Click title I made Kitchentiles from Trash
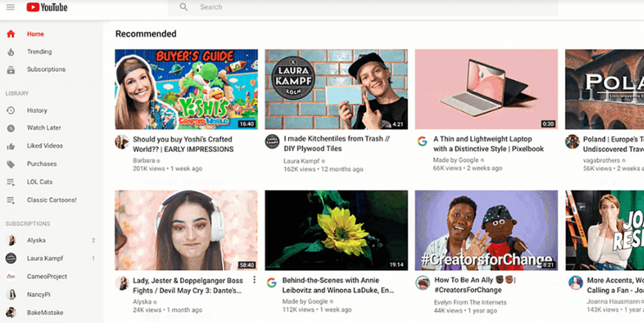Viewport: 644px width, 323px height. [x=336, y=144]
